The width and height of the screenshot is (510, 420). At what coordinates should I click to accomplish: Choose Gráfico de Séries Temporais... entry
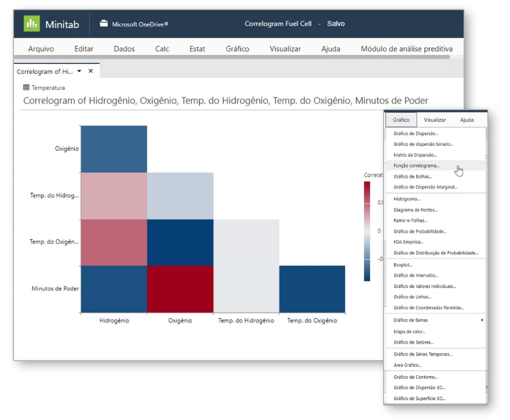pos(435,354)
